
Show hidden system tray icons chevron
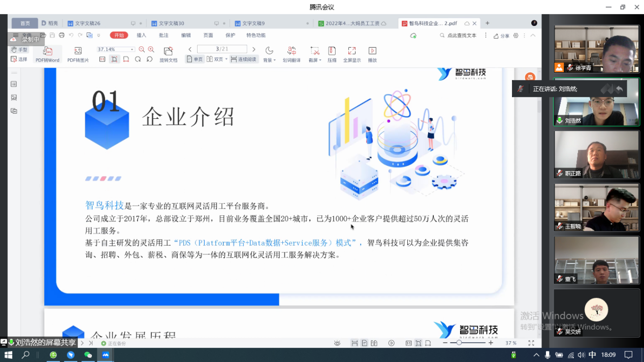[536, 355]
